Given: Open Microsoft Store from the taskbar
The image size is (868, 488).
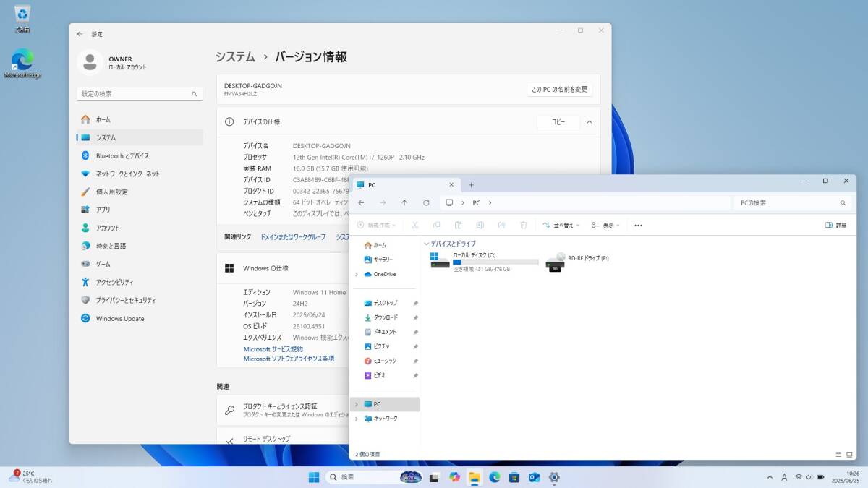Looking at the screenshot, I should (x=514, y=477).
